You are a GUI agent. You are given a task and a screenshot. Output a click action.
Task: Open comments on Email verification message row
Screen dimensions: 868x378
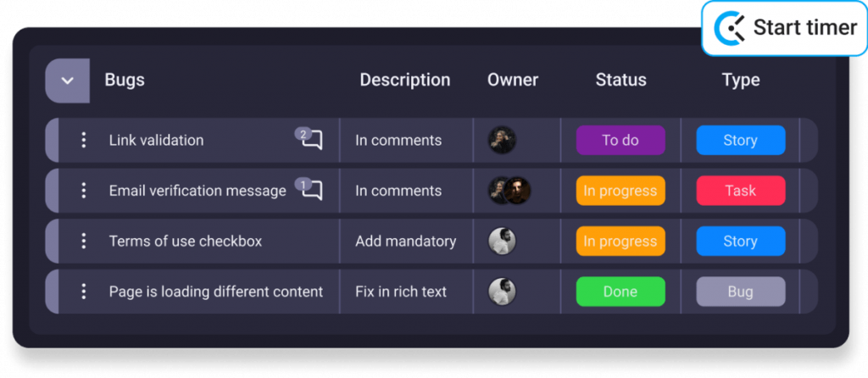pyautogui.click(x=311, y=190)
